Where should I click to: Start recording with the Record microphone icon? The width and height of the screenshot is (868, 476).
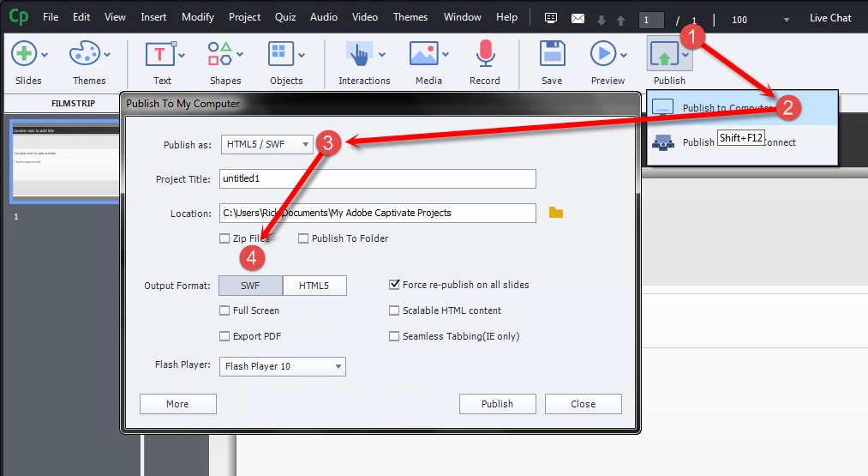tap(486, 54)
